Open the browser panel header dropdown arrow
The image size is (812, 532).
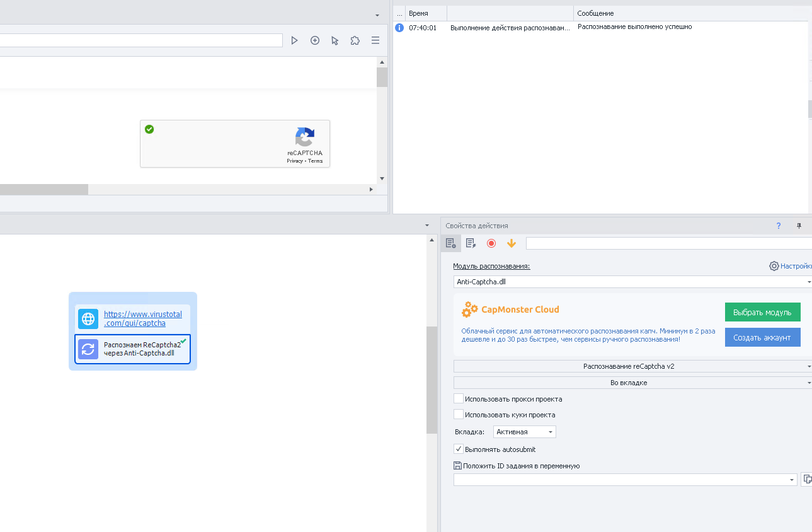(x=377, y=14)
